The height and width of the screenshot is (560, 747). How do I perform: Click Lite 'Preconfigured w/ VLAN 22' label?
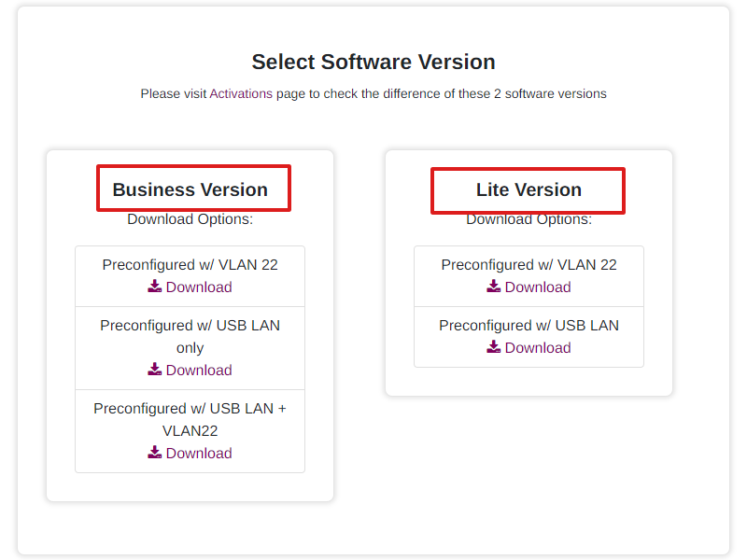click(529, 265)
